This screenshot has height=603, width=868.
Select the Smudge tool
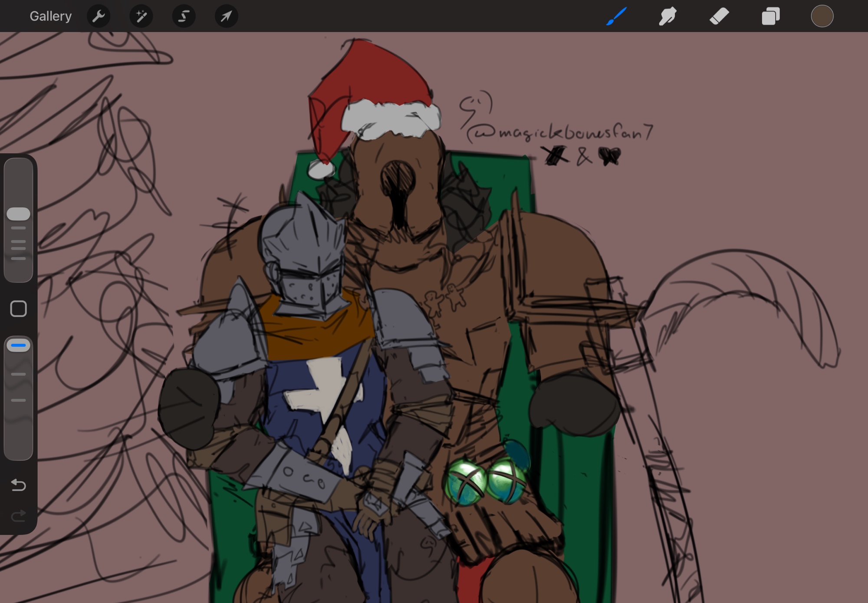pos(667,16)
